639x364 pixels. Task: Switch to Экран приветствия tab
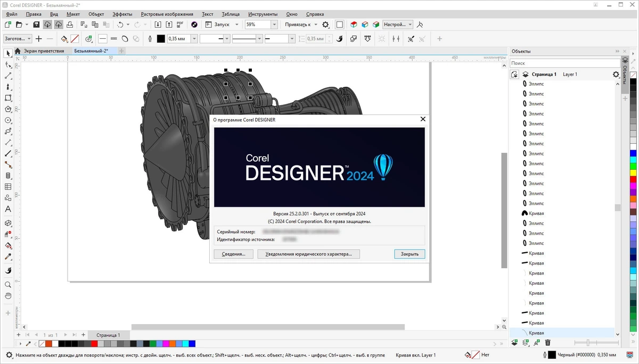click(x=44, y=51)
